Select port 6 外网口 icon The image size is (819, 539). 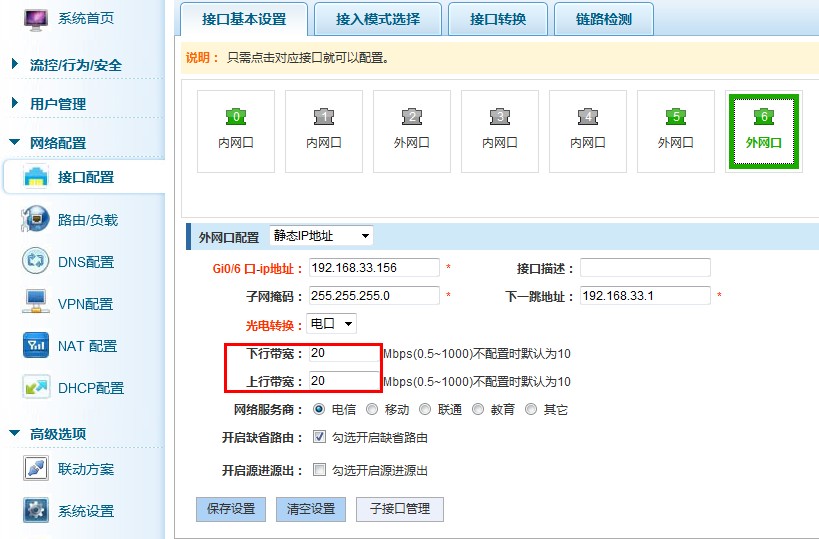764,116
